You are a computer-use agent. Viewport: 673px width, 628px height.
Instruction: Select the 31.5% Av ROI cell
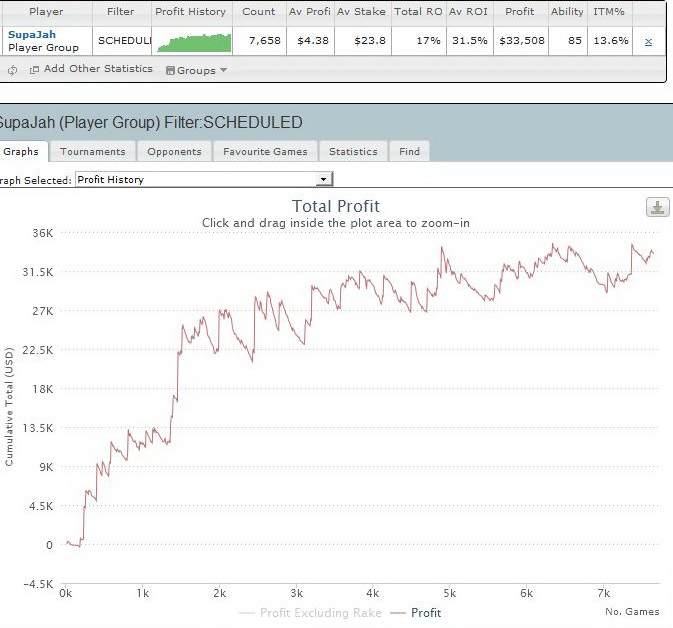click(x=470, y=41)
